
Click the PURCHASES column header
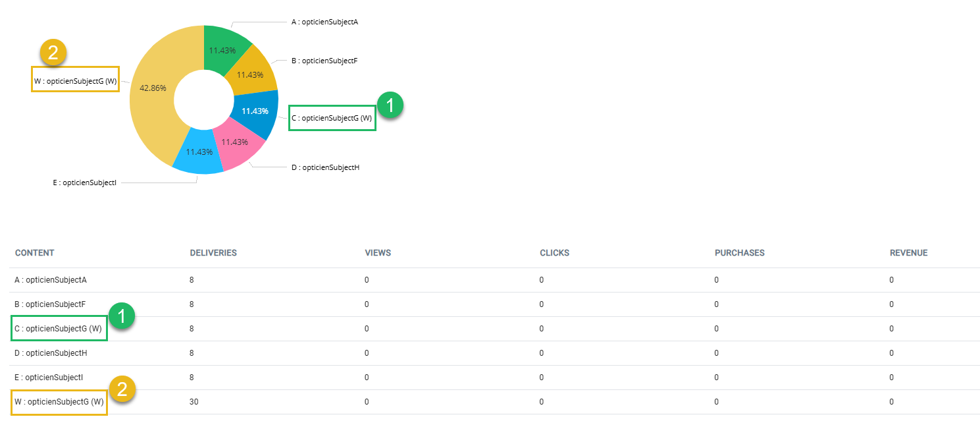(x=739, y=253)
